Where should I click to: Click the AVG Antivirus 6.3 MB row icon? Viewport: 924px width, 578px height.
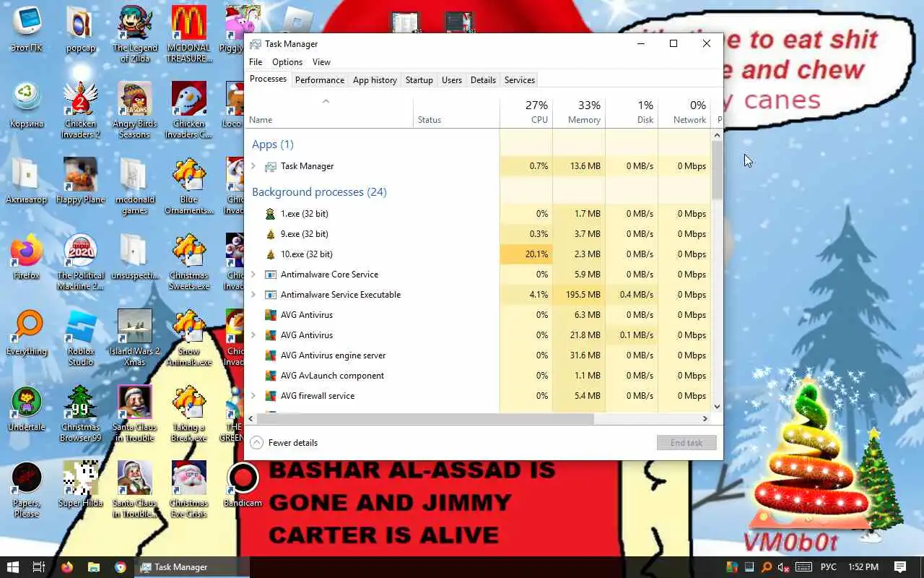tap(271, 315)
